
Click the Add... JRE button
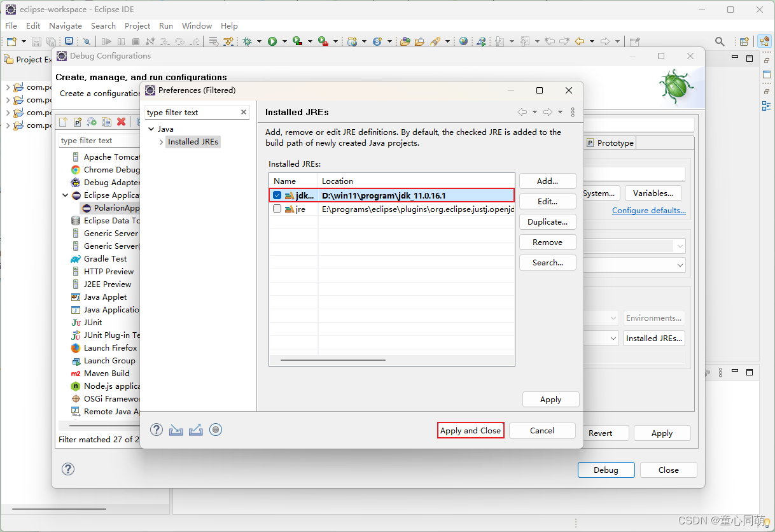point(547,181)
